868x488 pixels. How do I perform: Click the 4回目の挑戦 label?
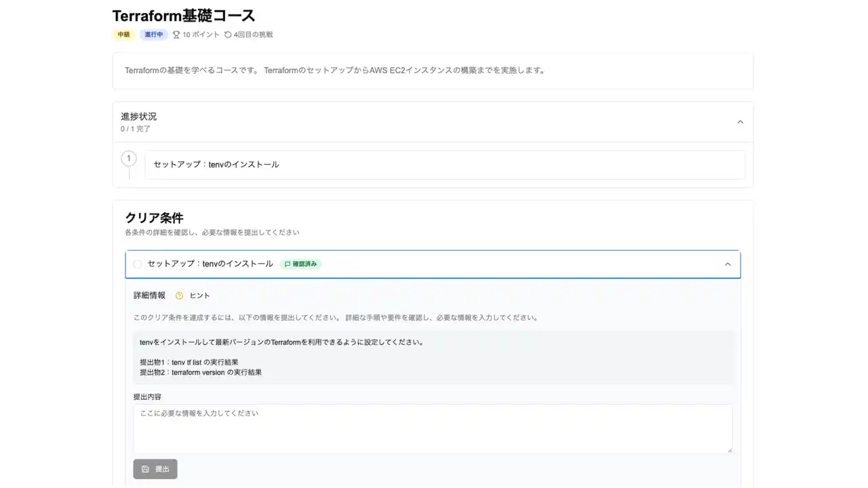(253, 35)
